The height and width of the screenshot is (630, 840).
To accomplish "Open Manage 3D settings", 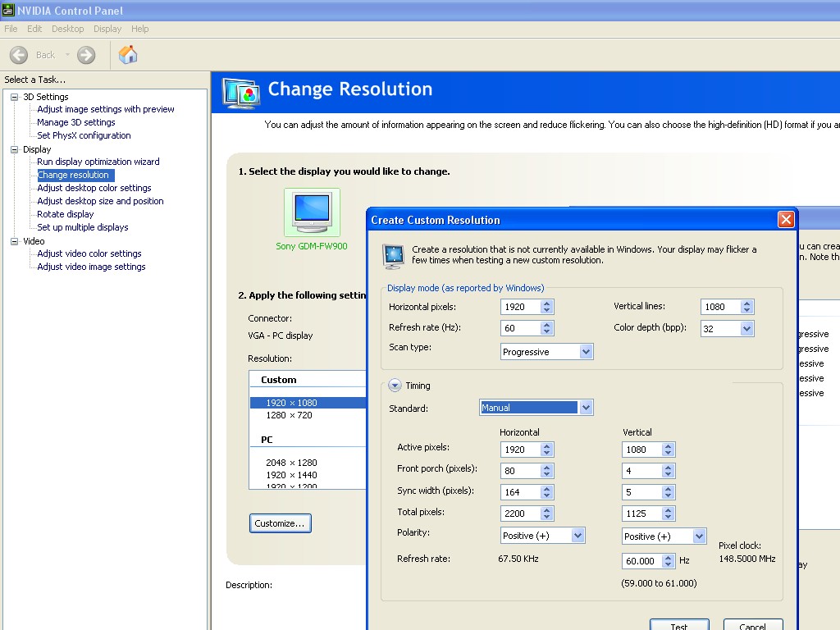I will click(76, 122).
